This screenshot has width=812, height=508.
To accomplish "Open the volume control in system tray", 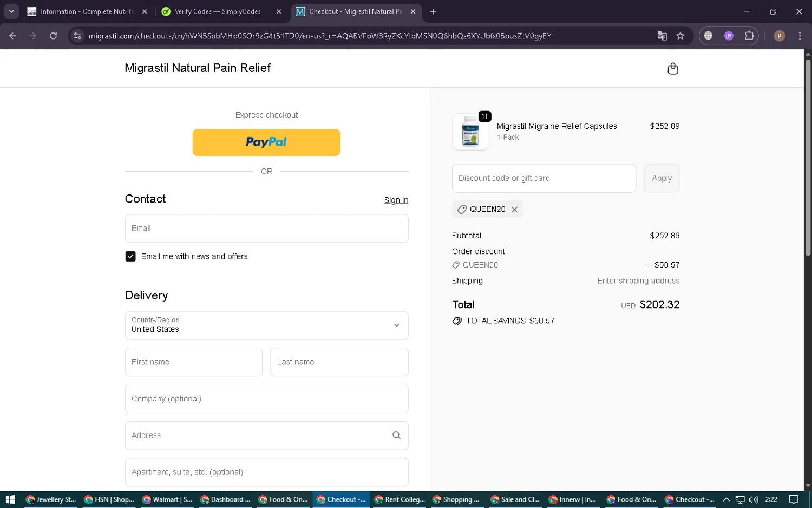I will 753,499.
